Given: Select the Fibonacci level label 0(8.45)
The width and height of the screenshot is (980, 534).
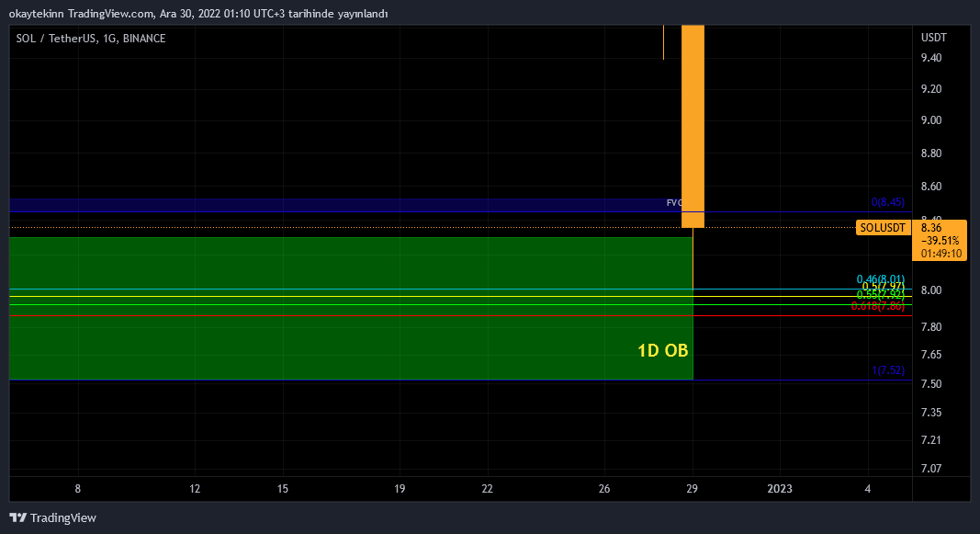Looking at the screenshot, I should tap(887, 202).
